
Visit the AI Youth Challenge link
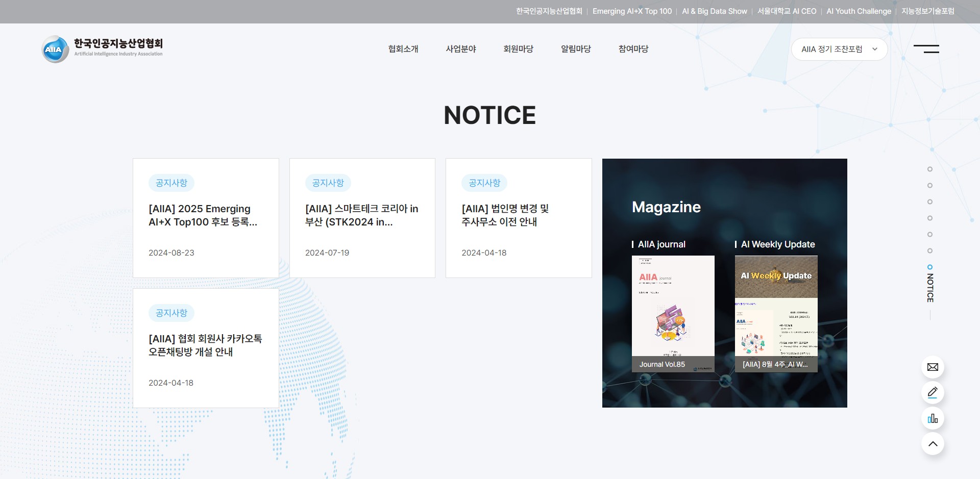(x=859, y=11)
